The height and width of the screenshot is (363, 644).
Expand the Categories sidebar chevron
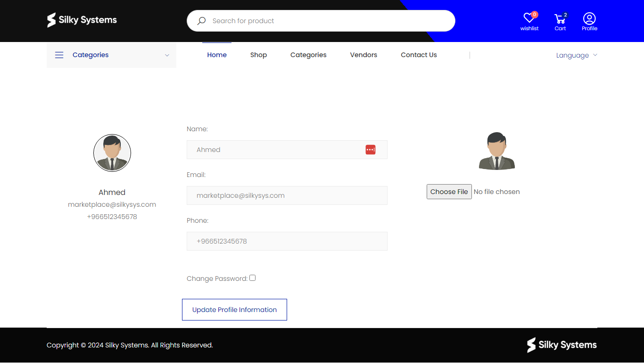point(167,55)
